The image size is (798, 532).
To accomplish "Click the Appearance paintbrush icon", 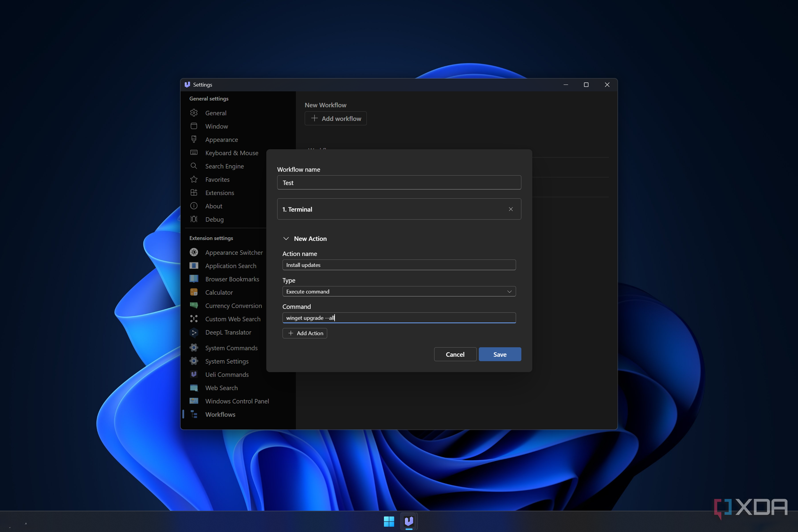I will pos(194,140).
